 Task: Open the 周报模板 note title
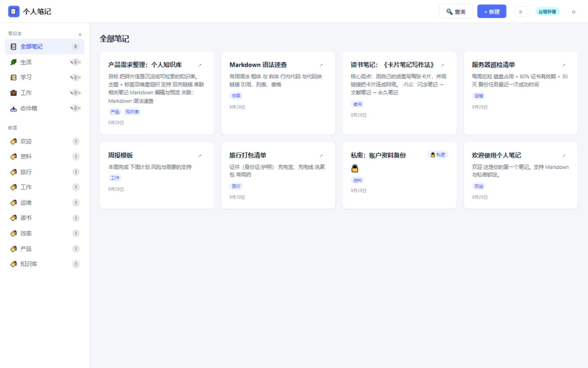(x=120, y=155)
